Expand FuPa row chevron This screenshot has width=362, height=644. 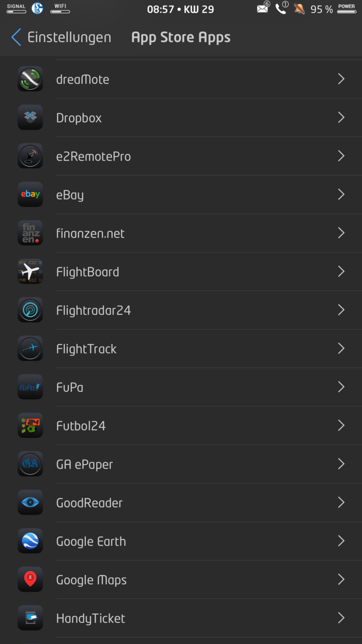341,387
